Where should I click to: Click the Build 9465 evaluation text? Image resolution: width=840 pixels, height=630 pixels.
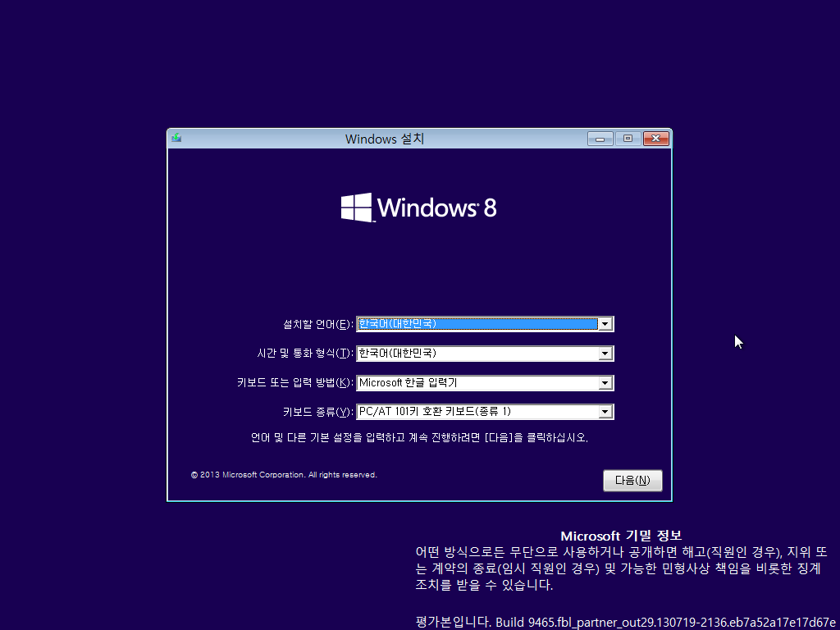626,623
